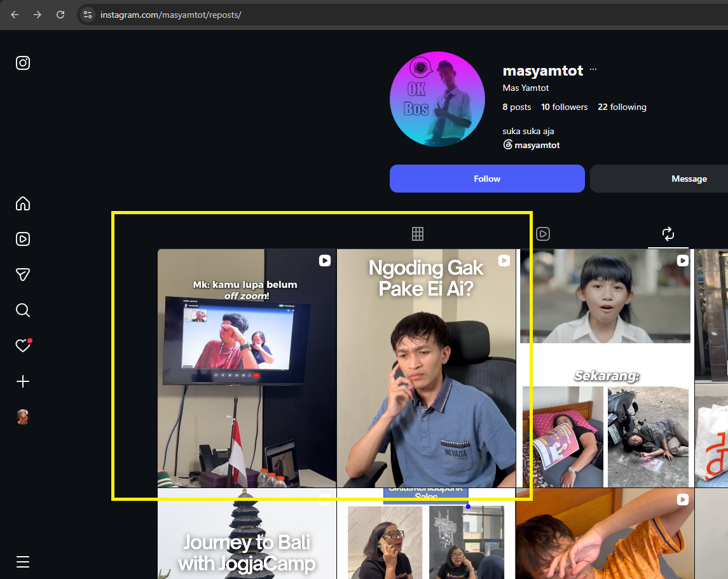View masyamtot profile picture
Image resolution: width=728 pixels, height=579 pixels.
coord(437,99)
